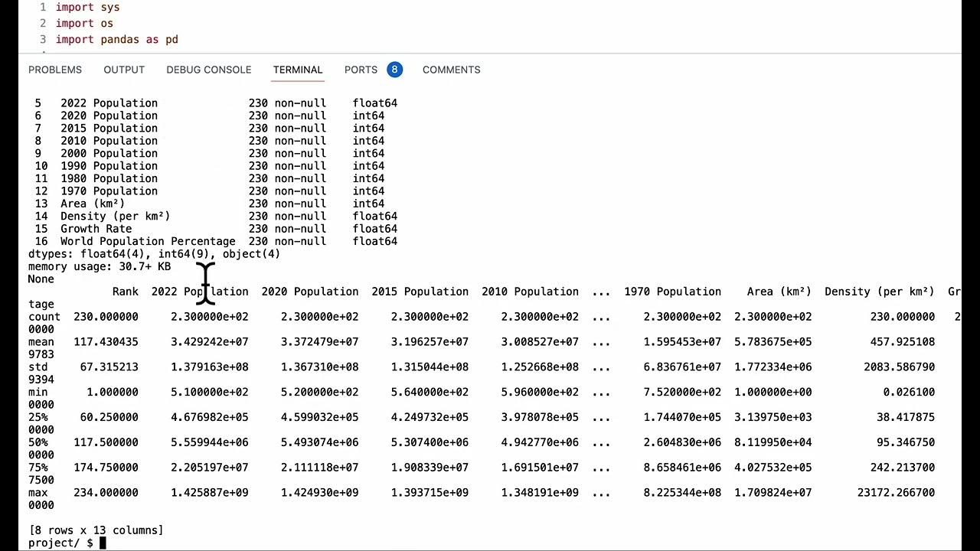Click the 'Density (per km²)' column header
The height and width of the screenshot is (551, 980).
879,292
